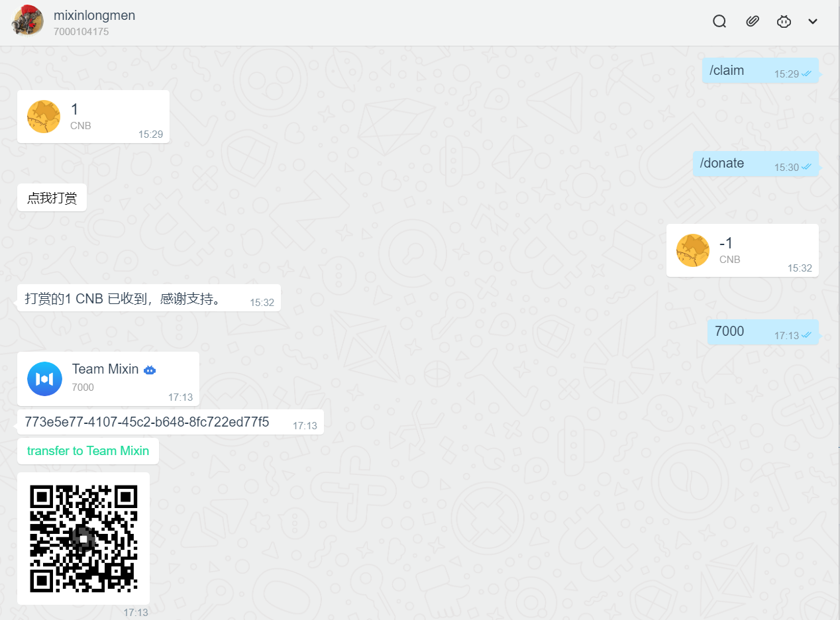Open the Team Mixin logo avatar
The height and width of the screenshot is (620, 840).
[44, 379]
